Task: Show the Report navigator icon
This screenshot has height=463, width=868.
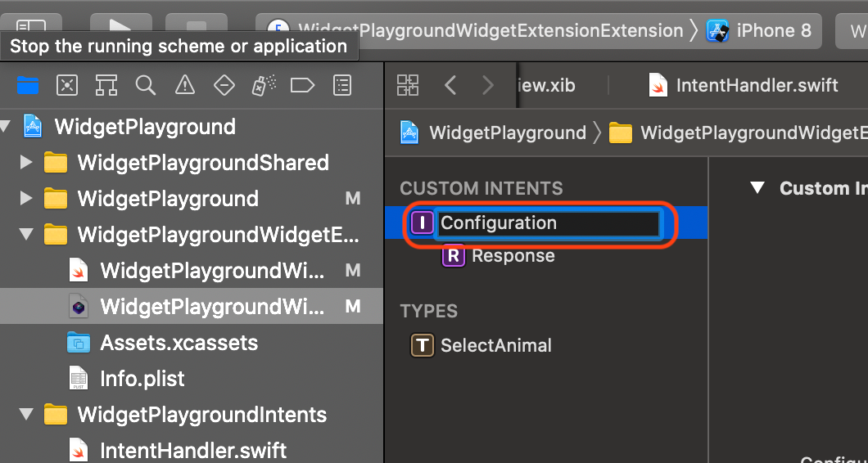Action: point(342,85)
